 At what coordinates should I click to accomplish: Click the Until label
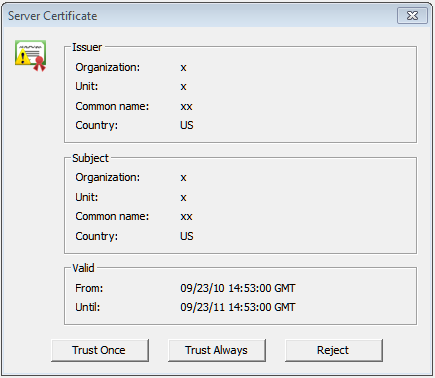point(87,307)
